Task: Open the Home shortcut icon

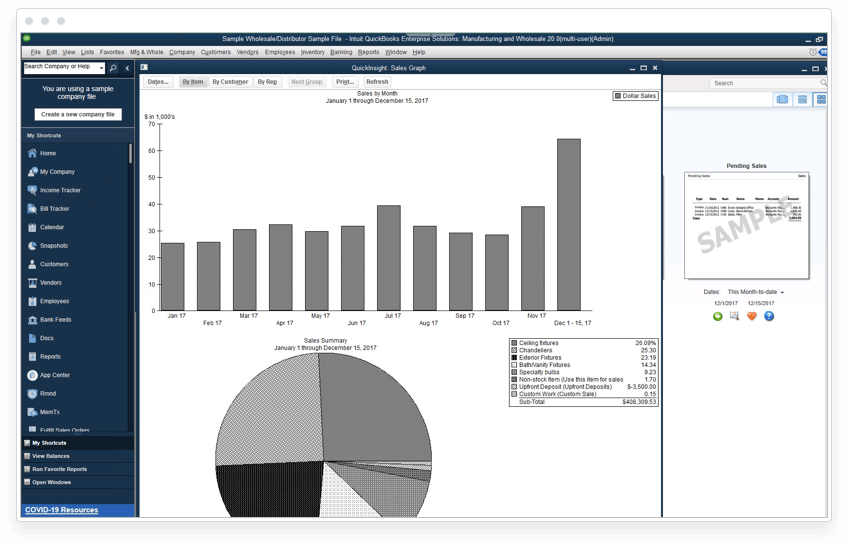Action: pyautogui.click(x=32, y=153)
